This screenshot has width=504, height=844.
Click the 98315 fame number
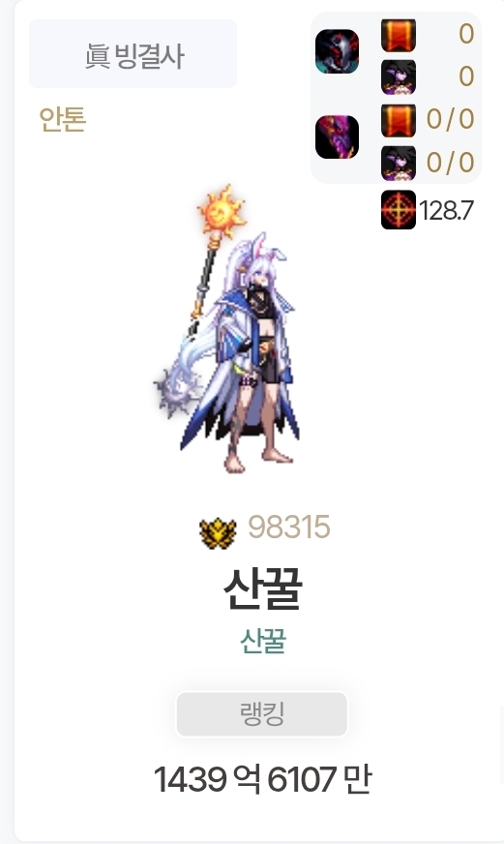coord(289,527)
